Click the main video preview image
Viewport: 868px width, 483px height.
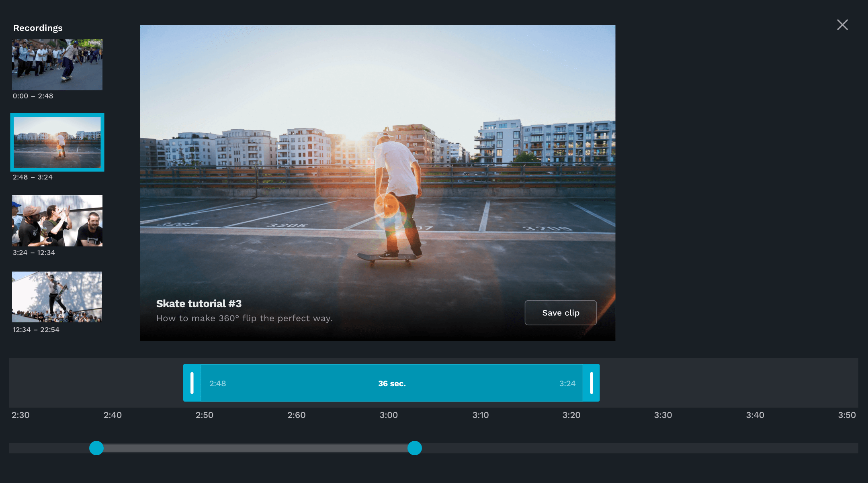(x=377, y=183)
